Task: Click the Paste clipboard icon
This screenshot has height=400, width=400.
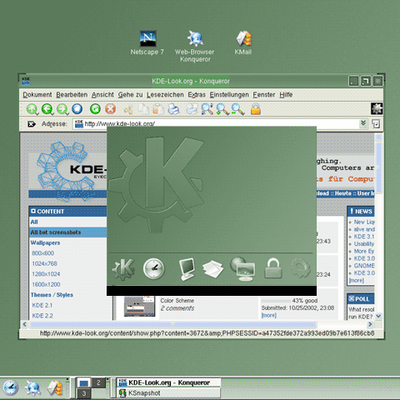Action: (x=158, y=109)
